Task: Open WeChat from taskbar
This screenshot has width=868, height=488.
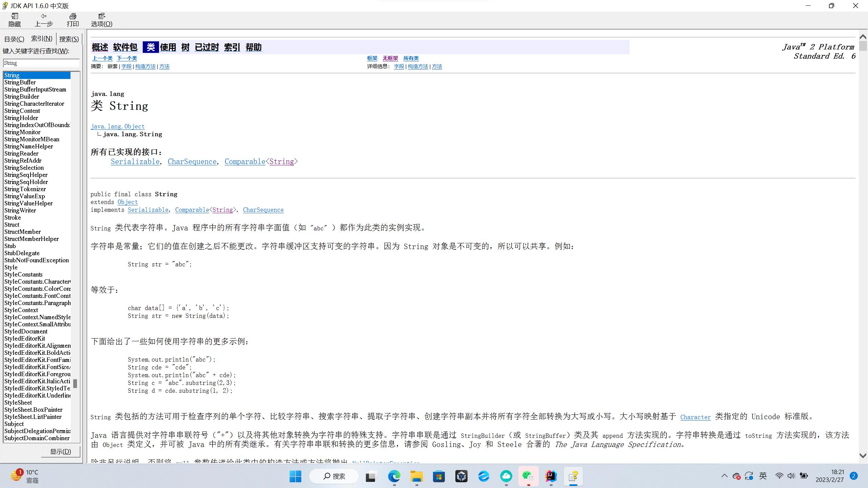Action: click(528, 476)
